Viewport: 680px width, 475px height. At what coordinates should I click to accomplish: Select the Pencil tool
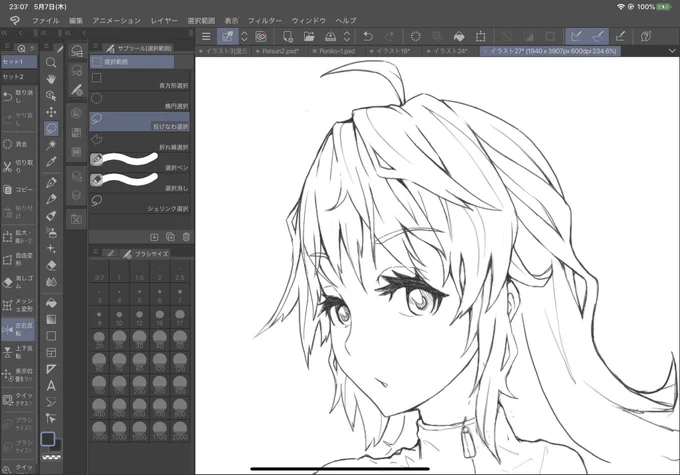(x=51, y=199)
